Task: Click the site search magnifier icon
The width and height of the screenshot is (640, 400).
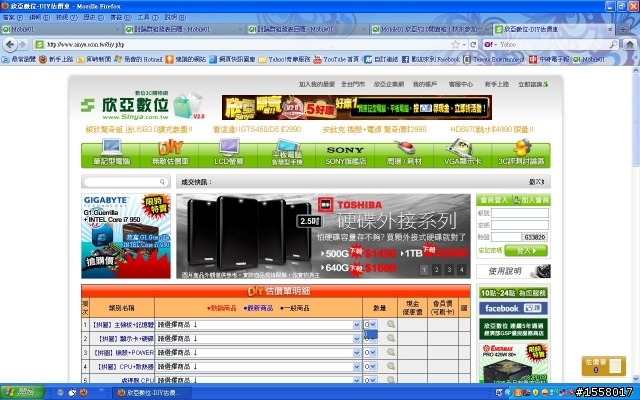Action: tap(162, 182)
